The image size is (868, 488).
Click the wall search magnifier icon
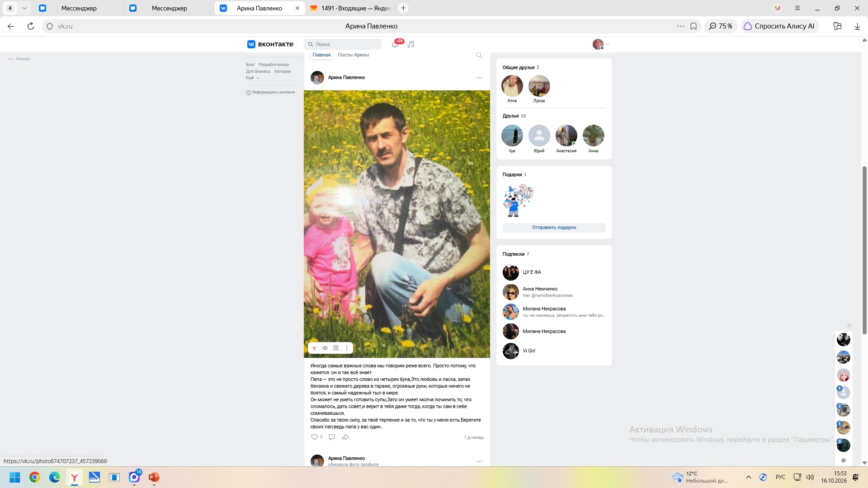[x=479, y=55]
